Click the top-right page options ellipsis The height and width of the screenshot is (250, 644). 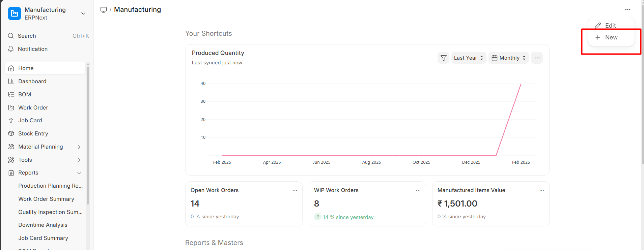pyautogui.click(x=627, y=9)
